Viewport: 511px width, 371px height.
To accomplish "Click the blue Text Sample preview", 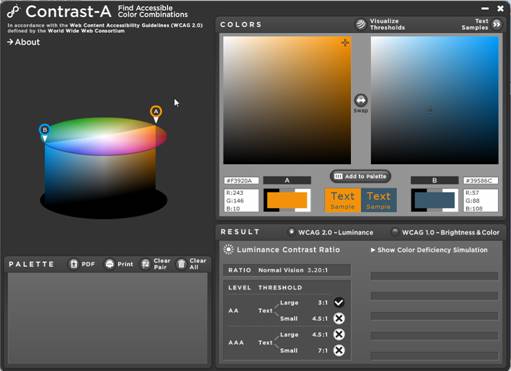I will pos(378,200).
